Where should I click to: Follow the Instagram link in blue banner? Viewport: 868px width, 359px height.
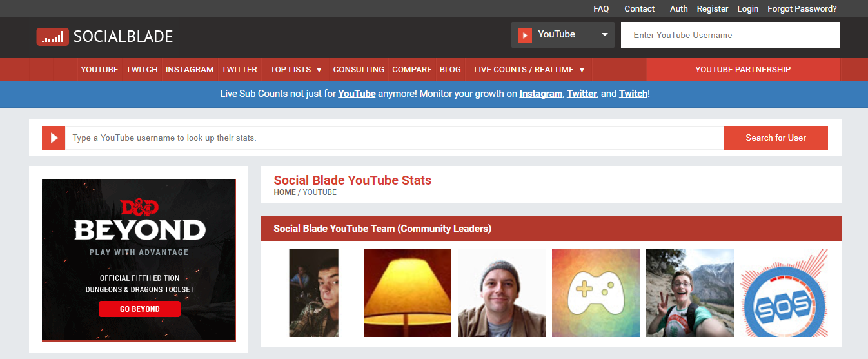pos(541,94)
